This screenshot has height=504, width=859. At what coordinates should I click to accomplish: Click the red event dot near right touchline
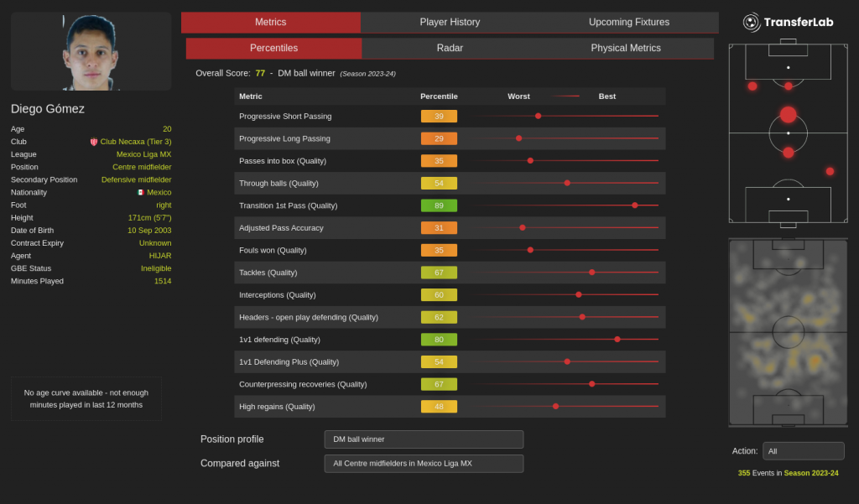coord(830,171)
